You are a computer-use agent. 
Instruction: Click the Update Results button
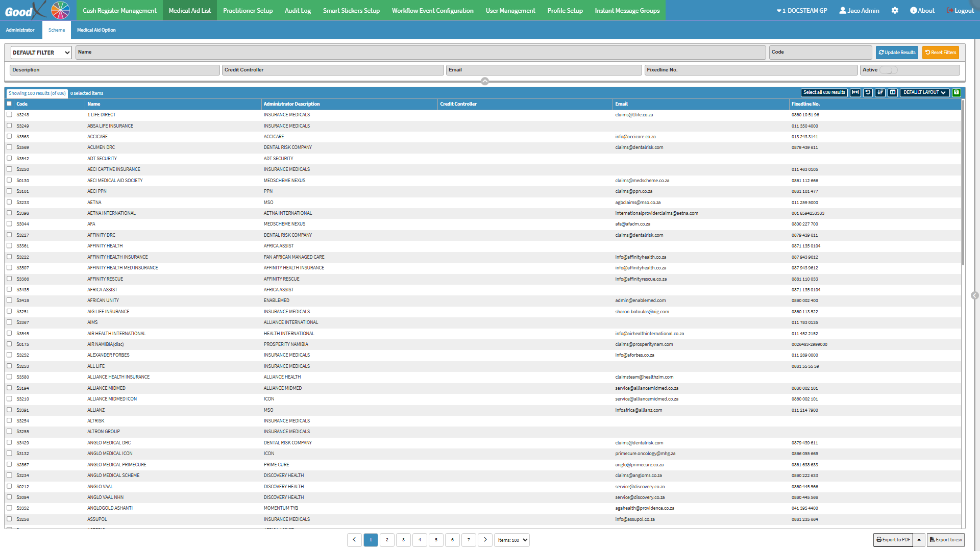897,53
